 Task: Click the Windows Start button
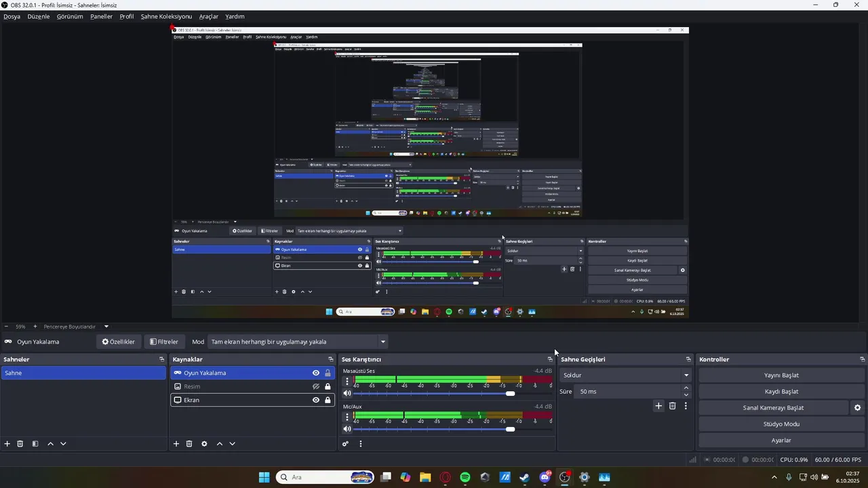click(264, 477)
